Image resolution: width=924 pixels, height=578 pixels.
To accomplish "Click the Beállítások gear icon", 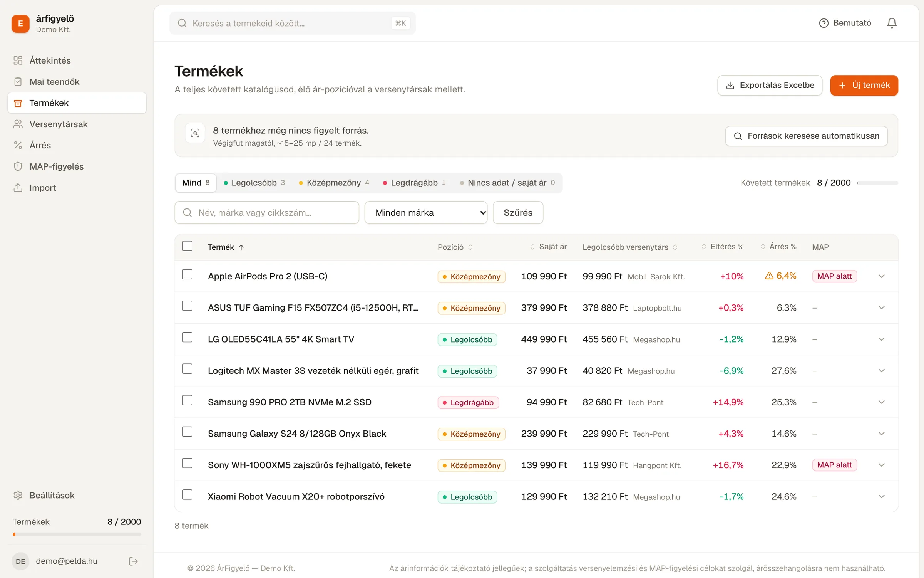I will point(18,495).
